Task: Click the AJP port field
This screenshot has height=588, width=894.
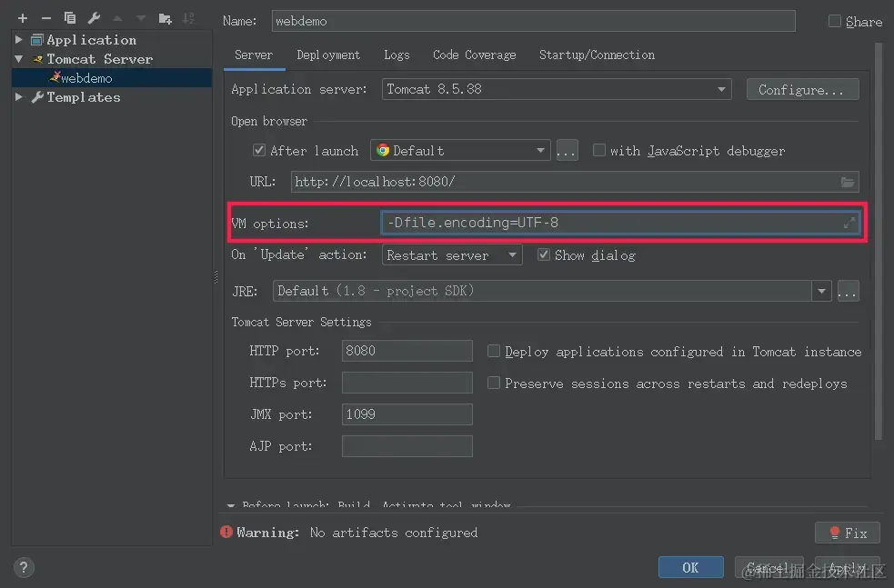Action: [407, 446]
